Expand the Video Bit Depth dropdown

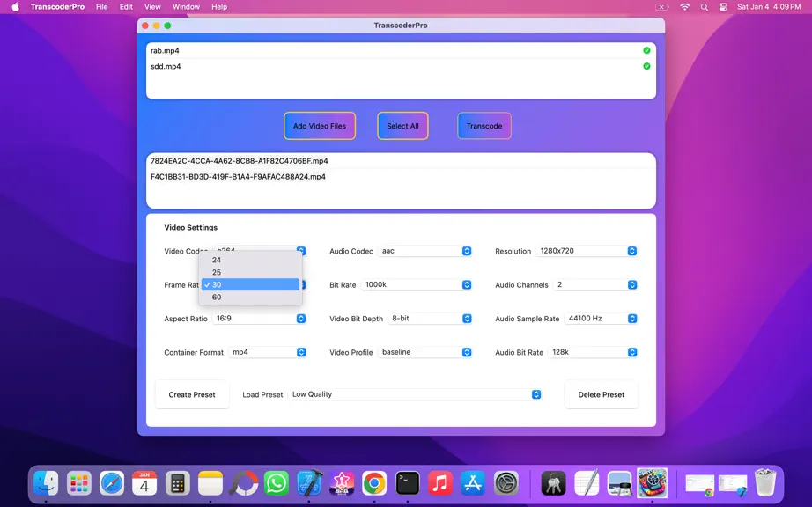[429, 318]
